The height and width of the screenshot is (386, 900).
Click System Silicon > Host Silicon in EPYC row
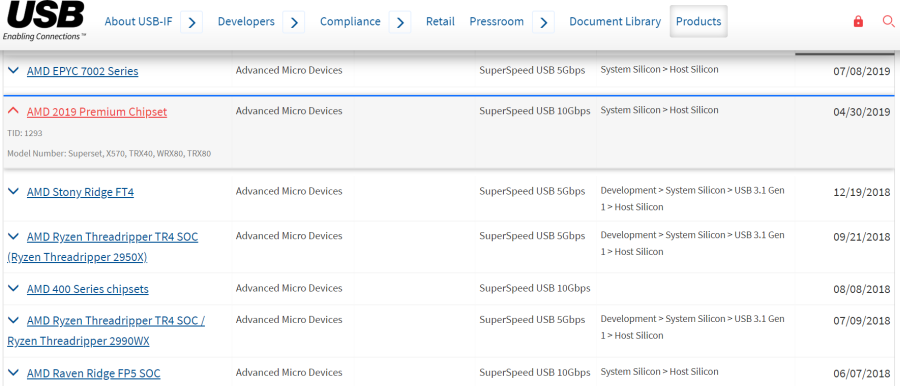point(659,70)
